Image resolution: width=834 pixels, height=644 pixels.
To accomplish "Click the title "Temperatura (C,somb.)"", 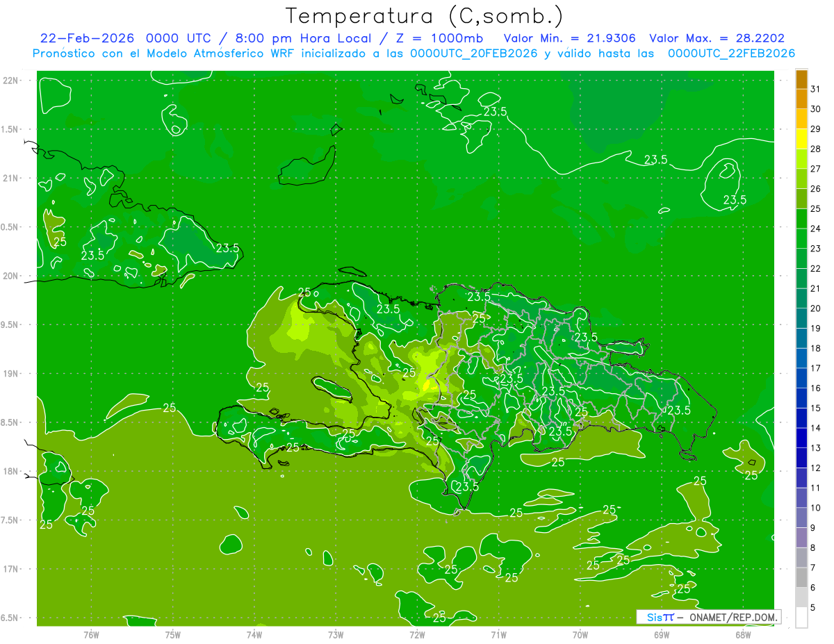I will (x=425, y=17).
